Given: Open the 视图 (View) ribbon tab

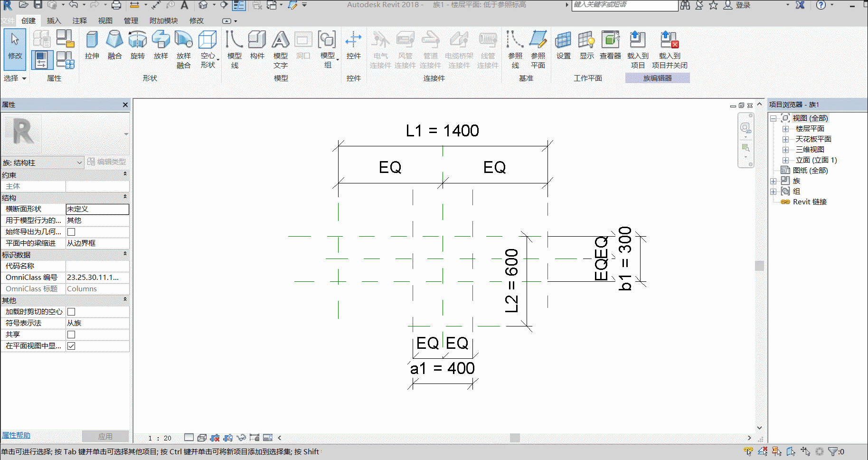Looking at the screenshot, I should click(105, 20).
